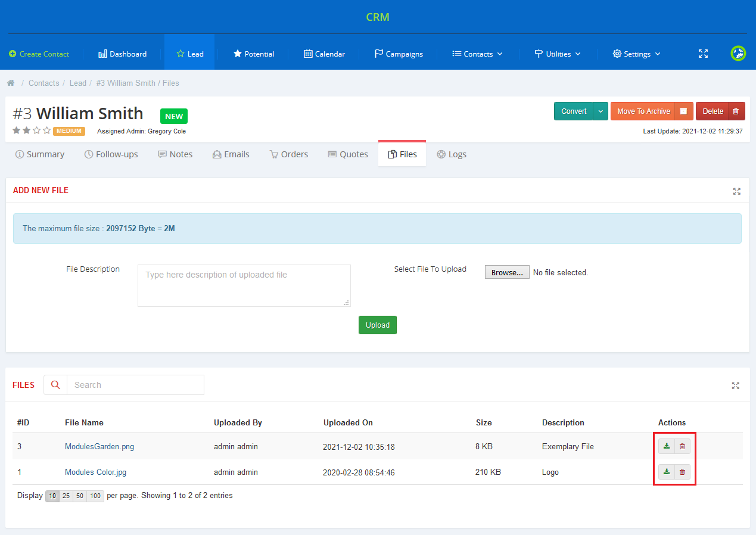Click Lead breadcrumb link

78,83
